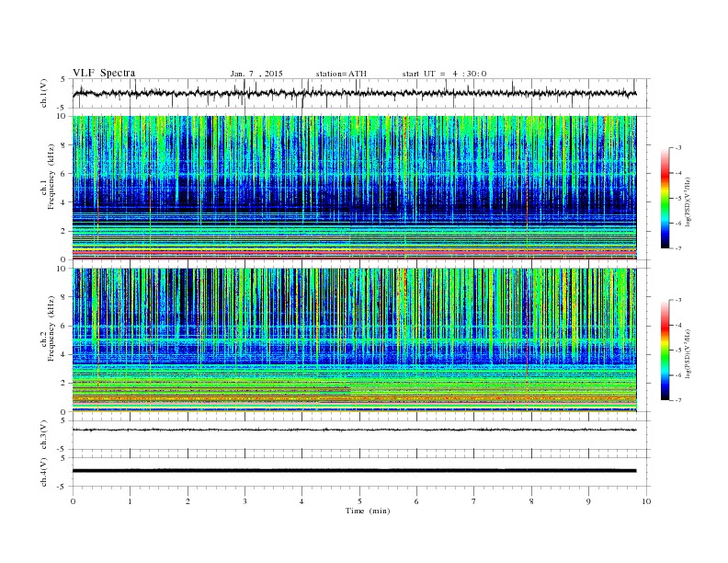
Task: Click the ch.1 spectrogram plot
Action: [354, 188]
